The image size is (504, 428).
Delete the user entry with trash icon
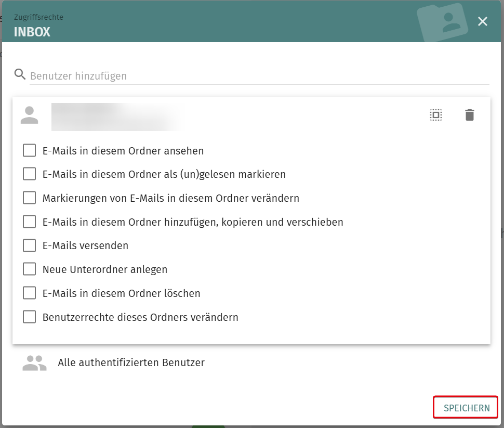click(470, 115)
